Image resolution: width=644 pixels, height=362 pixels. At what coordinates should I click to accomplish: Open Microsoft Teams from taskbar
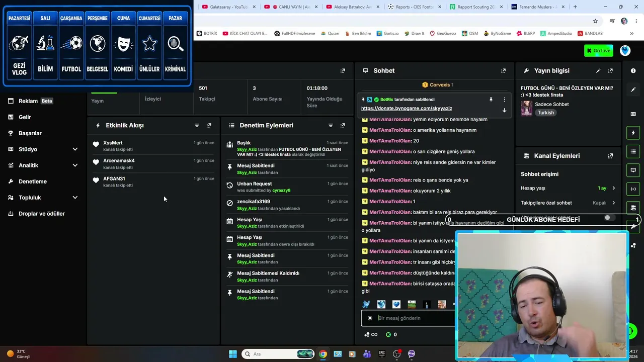click(367, 354)
